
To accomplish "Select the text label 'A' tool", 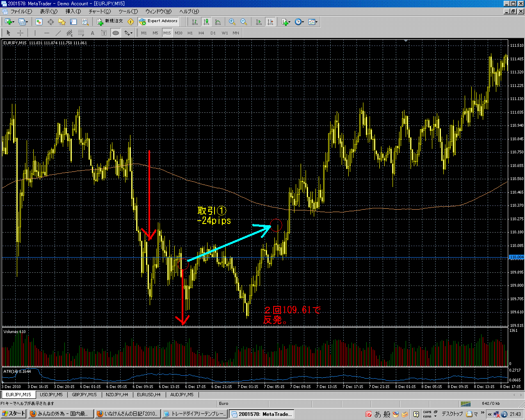I will coord(92,33).
